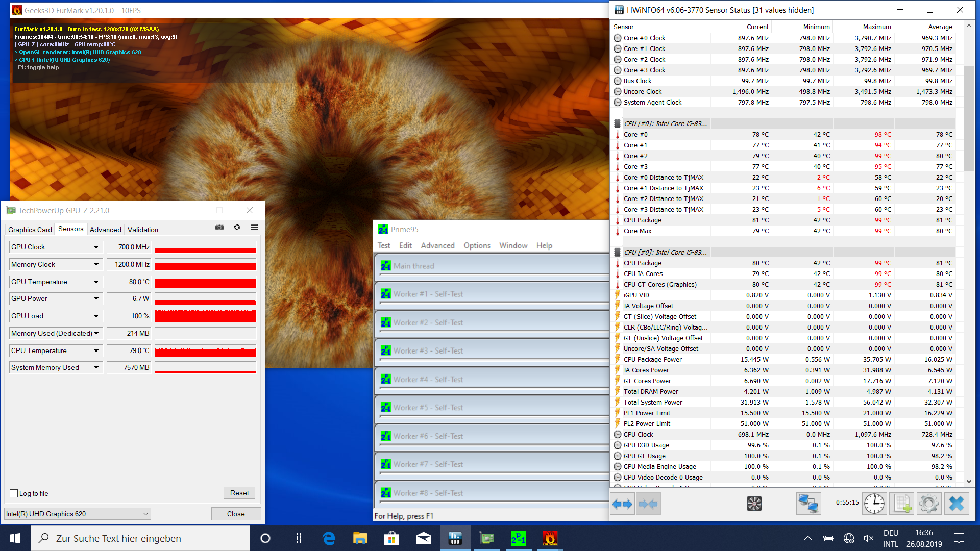Screen dimensions: 980x551
Task: Expand the GPU Clock sensor dropdown
Action: pyautogui.click(x=96, y=247)
